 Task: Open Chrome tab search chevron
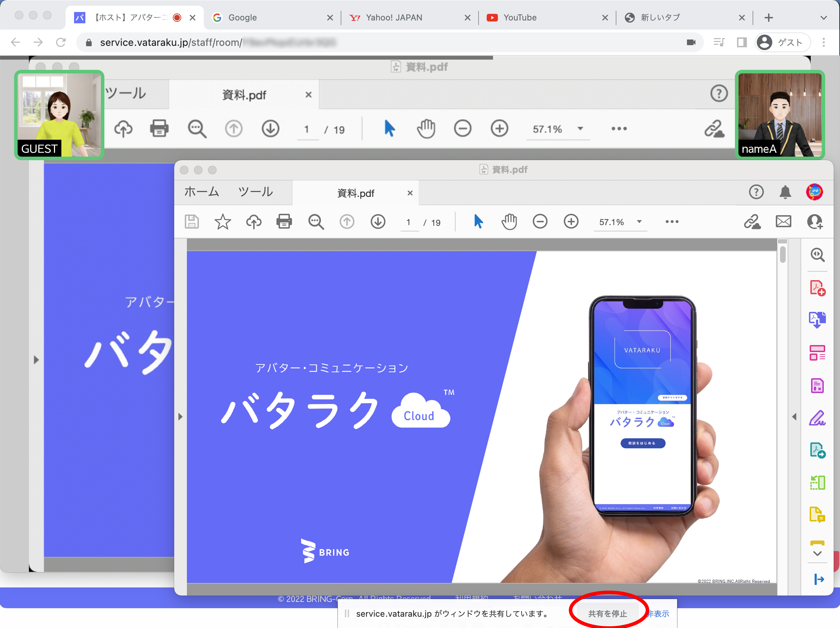823,18
